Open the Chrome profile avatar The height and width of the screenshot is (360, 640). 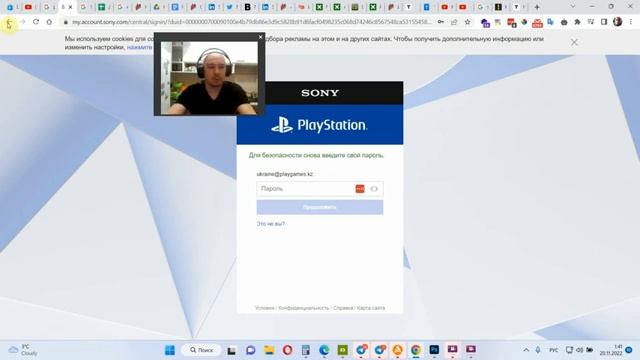618,22
